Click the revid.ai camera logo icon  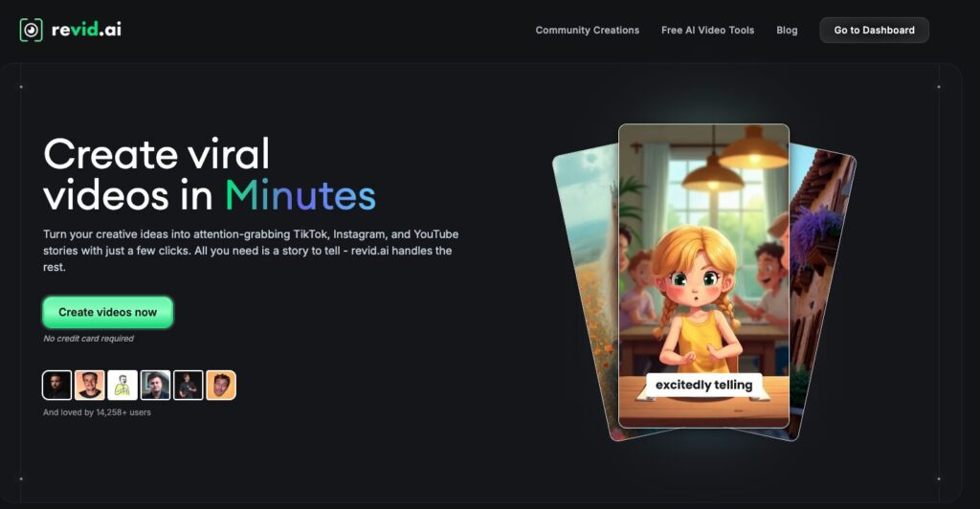pyautogui.click(x=32, y=30)
